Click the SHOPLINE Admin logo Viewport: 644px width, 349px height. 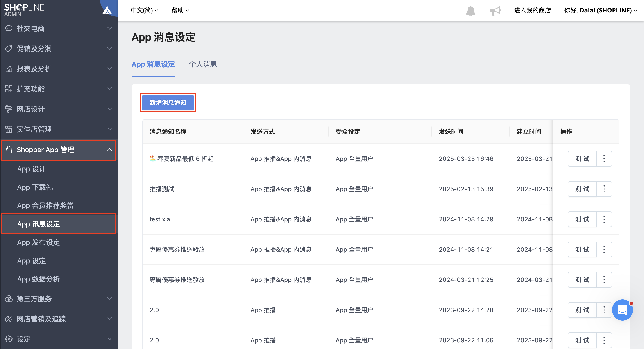(24, 10)
